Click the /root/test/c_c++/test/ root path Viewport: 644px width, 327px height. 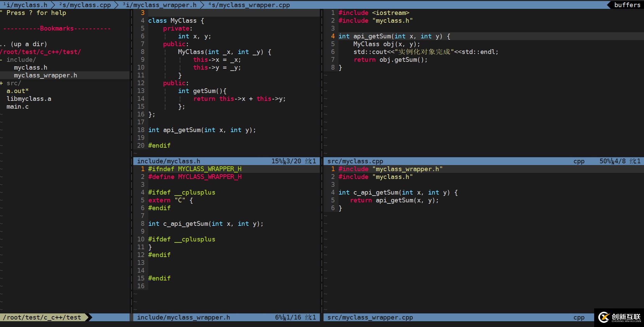click(x=41, y=52)
